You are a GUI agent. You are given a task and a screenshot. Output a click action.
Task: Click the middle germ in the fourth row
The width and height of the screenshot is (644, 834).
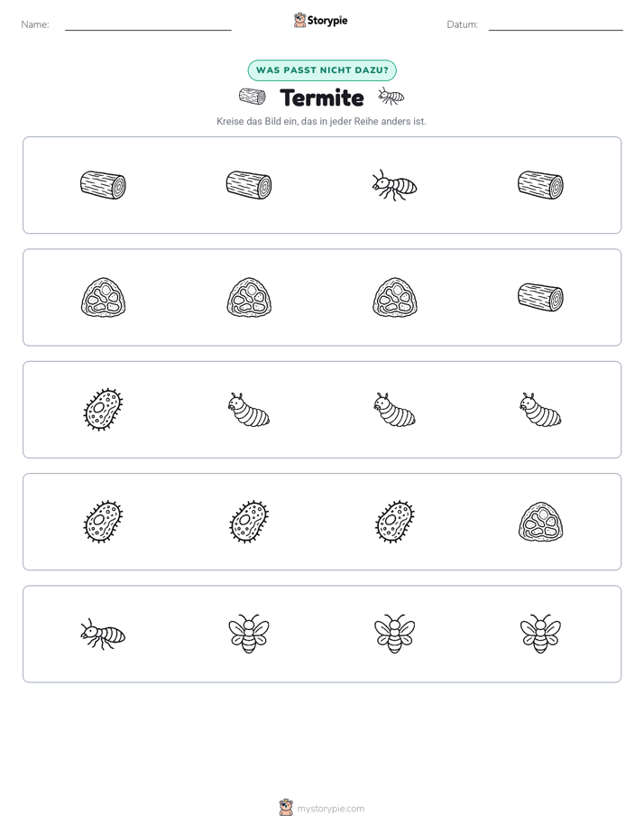click(249, 522)
